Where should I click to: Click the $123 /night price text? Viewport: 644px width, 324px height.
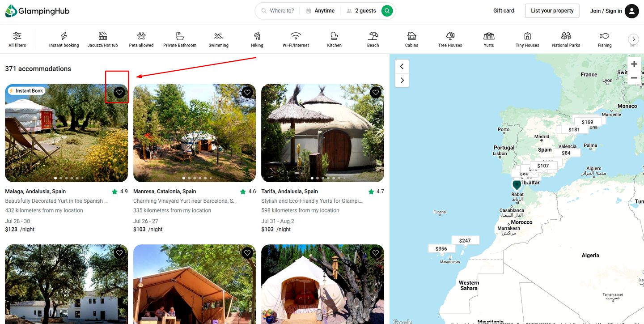coord(20,230)
